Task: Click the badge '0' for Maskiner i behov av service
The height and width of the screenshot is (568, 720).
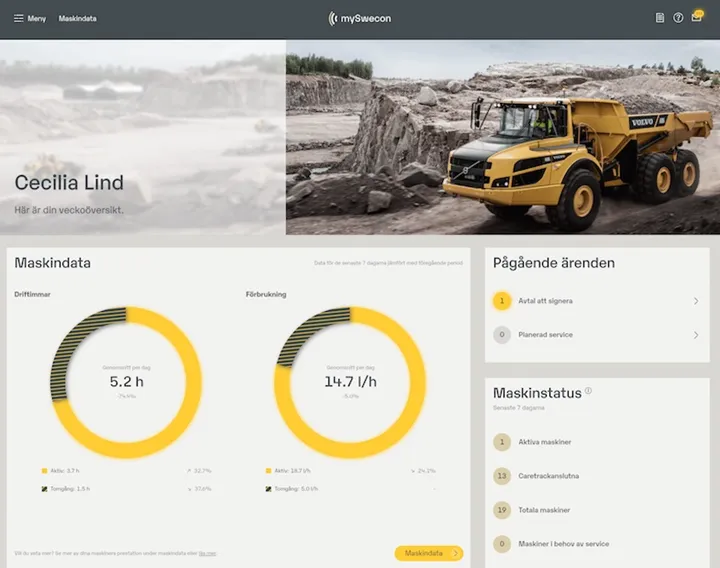Action: 502,544
